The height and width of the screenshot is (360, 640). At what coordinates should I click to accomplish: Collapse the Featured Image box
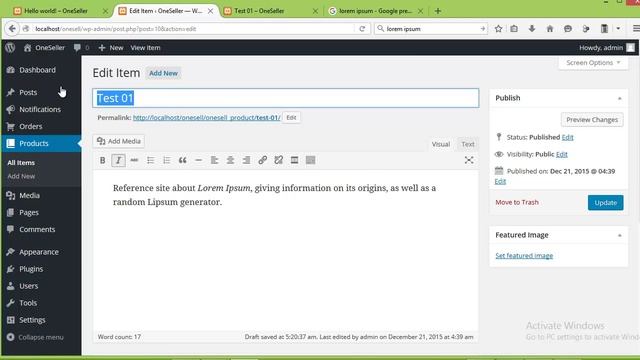pos(620,236)
